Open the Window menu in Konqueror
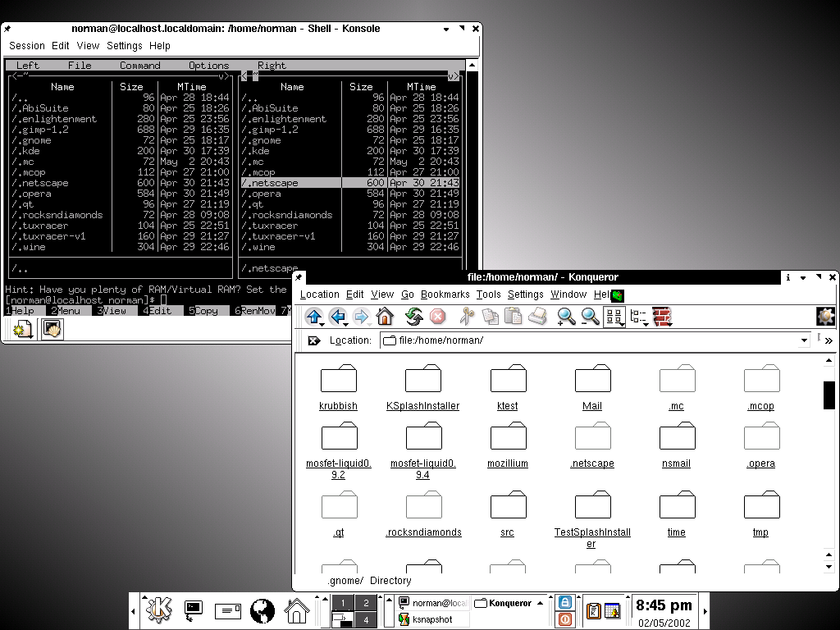This screenshot has width=840, height=630. pos(568,294)
